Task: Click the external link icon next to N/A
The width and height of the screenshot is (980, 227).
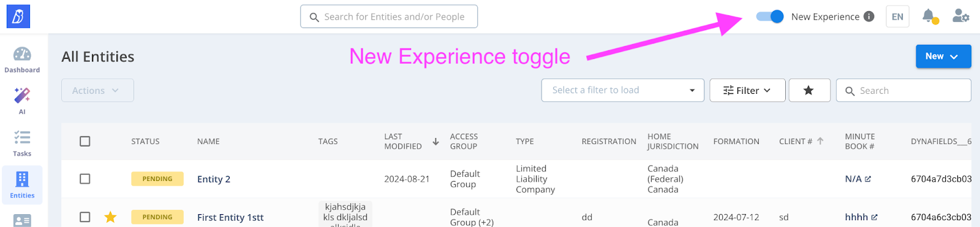Action: 868,179
